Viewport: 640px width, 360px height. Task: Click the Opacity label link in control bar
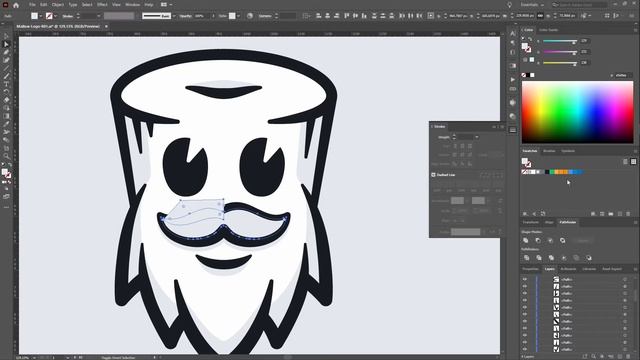(x=185, y=16)
